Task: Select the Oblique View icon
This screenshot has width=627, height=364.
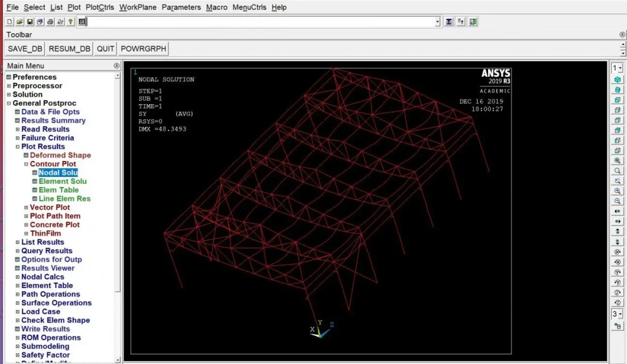Action: pos(617,90)
